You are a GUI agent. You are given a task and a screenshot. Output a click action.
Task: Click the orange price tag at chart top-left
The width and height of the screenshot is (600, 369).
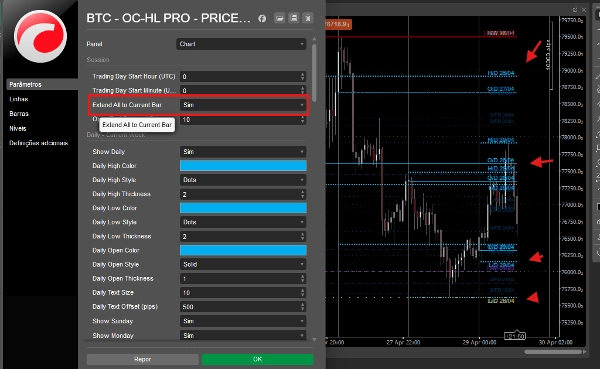pos(338,24)
